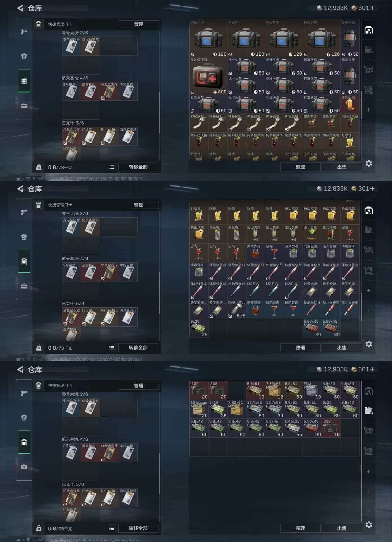Select the 战地医疗箱 field medical kit item
Viewport: 392px width, 542px height.
[x=208, y=76]
